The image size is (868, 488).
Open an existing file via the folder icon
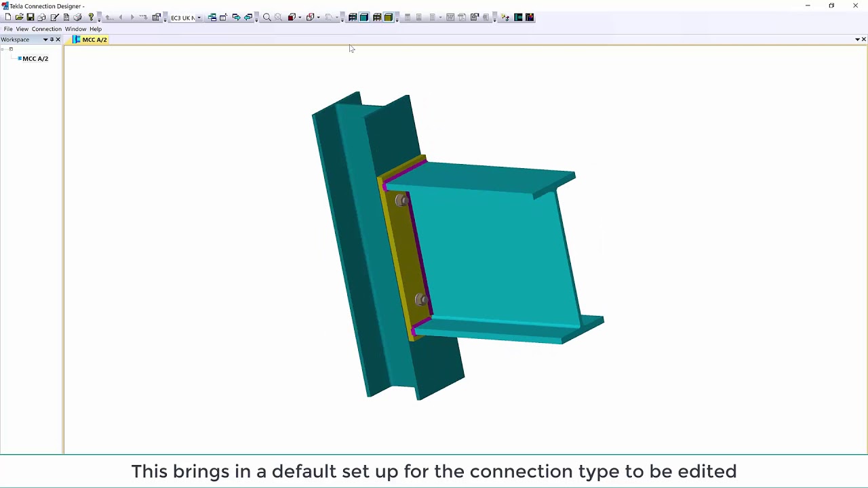click(x=19, y=17)
